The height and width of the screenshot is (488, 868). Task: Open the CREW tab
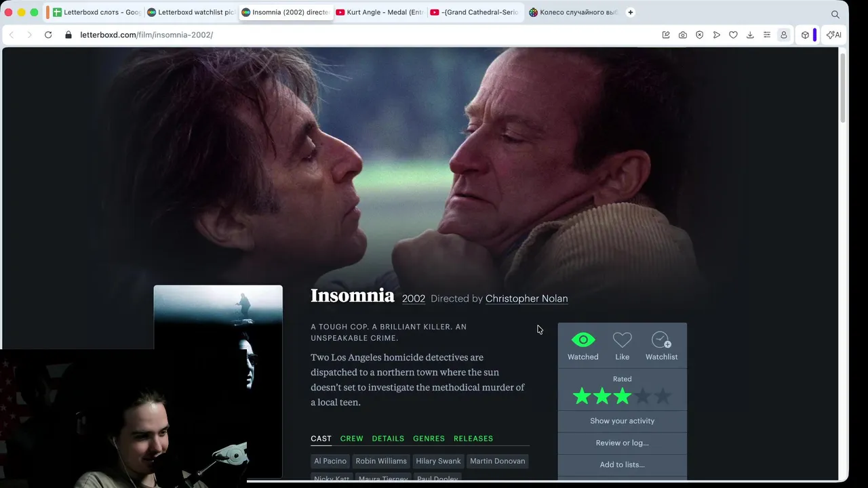(x=351, y=439)
